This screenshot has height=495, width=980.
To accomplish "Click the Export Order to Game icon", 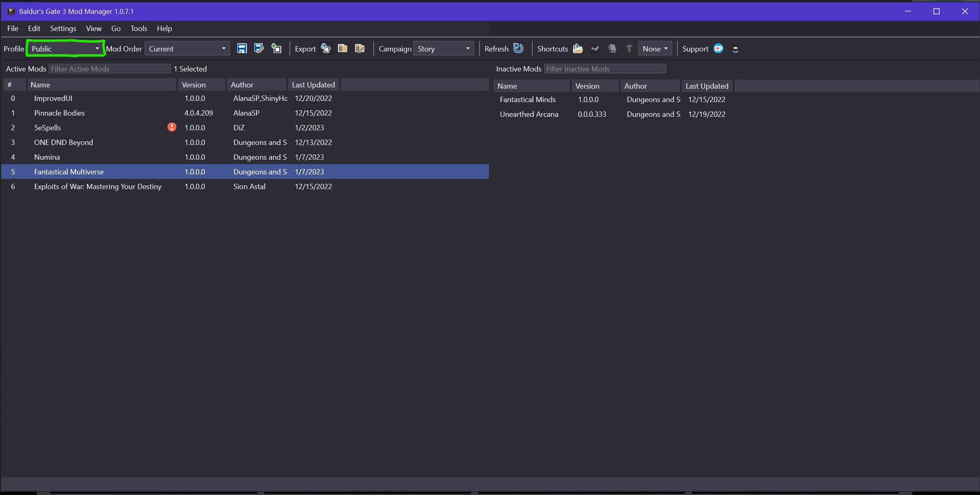I will 326,49.
